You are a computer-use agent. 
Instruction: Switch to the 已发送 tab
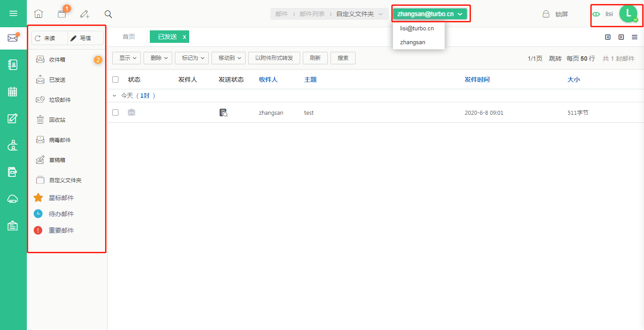pos(168,37)
